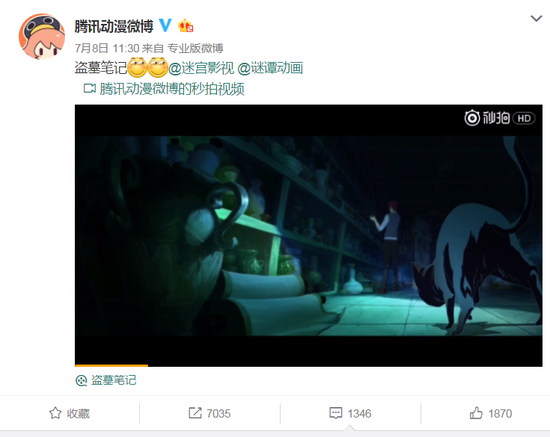This screenshot has height=437, width=550.
Task: Repost via the share icon 7035
Action: pyautogui.click(x=209, y=413)
